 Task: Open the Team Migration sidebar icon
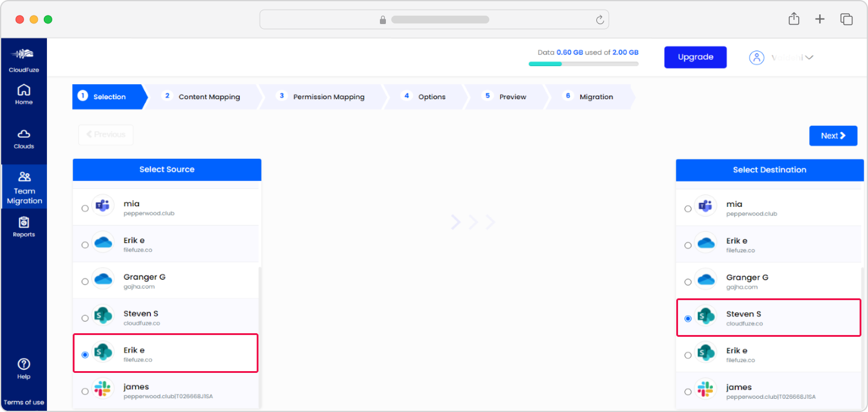point(25,177)
